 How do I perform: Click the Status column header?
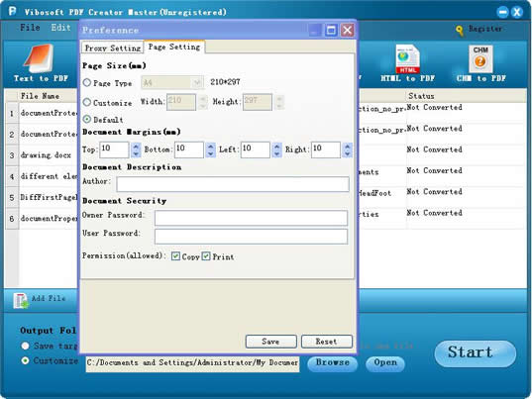pyautogui.click(x=421, y=96)
